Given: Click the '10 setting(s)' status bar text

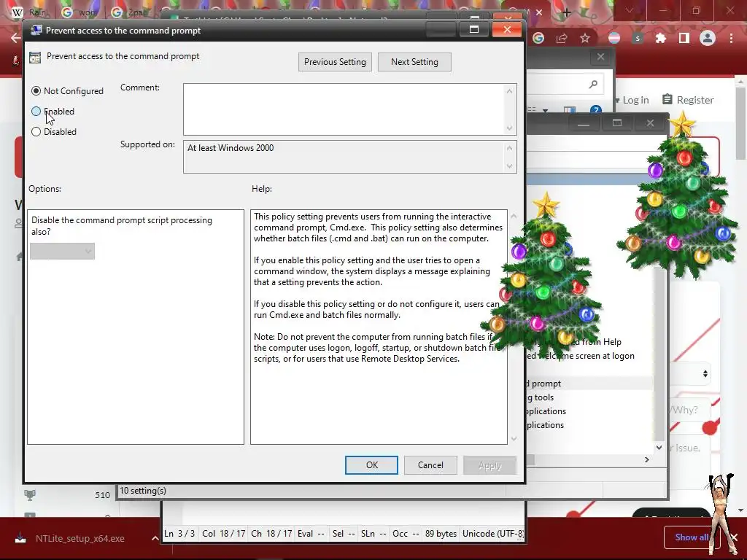Looking at the screenshot, I should (143, 491).
